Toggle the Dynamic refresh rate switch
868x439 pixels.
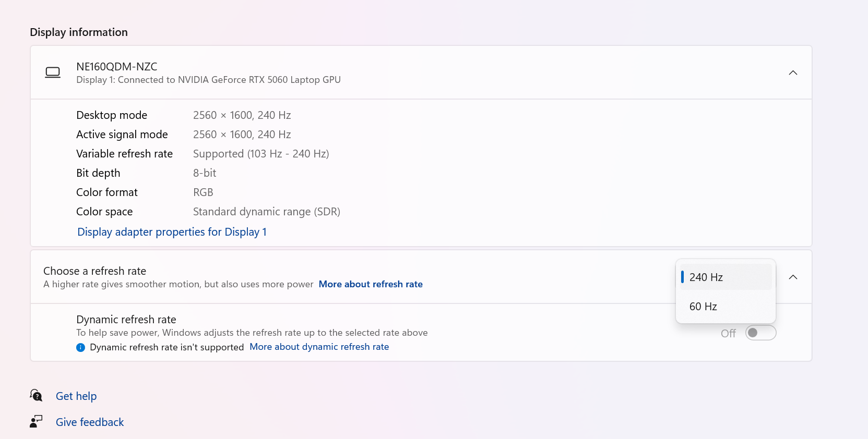[x=760, y=333]
